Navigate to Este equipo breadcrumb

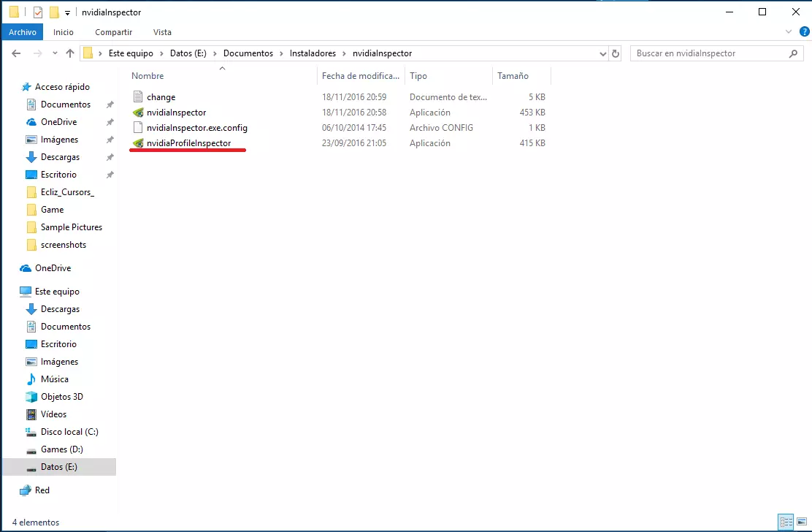point(131,53)
